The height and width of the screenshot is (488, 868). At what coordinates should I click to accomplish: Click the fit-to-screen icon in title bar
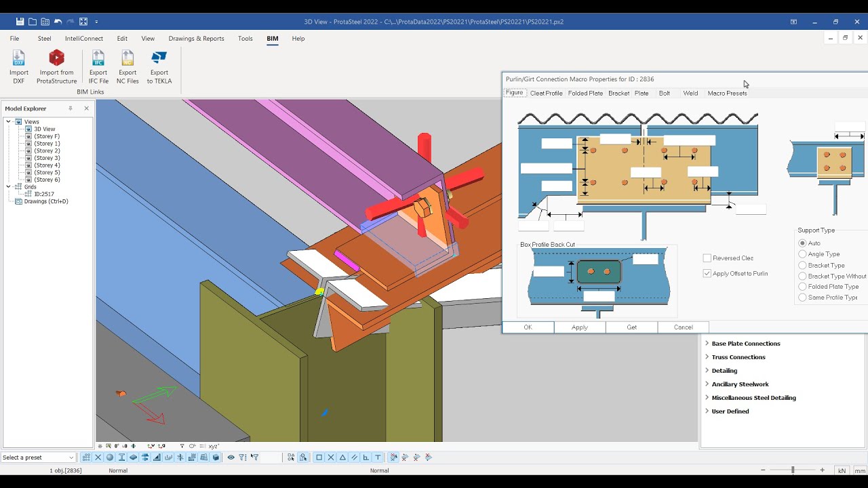[83, 22]
